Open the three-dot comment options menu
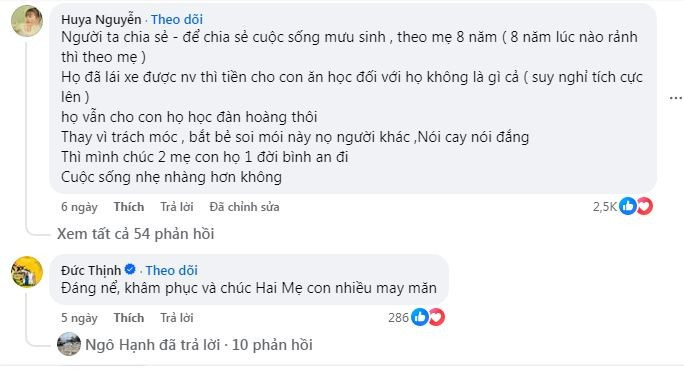The width and height of the screenshot is (684, 378). tap(676, 98)
